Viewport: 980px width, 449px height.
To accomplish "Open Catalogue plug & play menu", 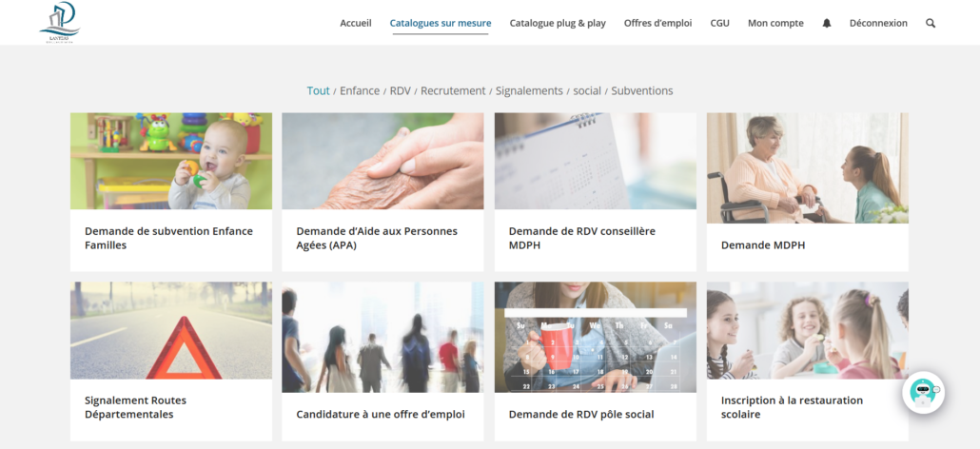I will click(558, 23).
